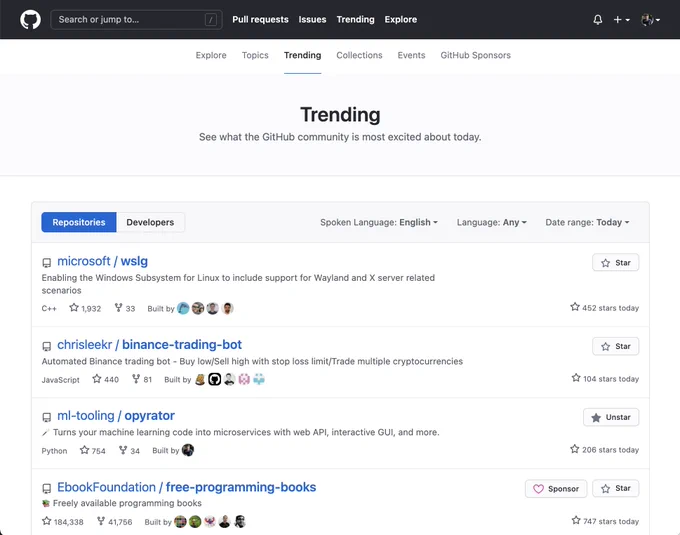Open the plus create-new menu
The height and width of the screenshot is (535, 680).
click(621, 20)
